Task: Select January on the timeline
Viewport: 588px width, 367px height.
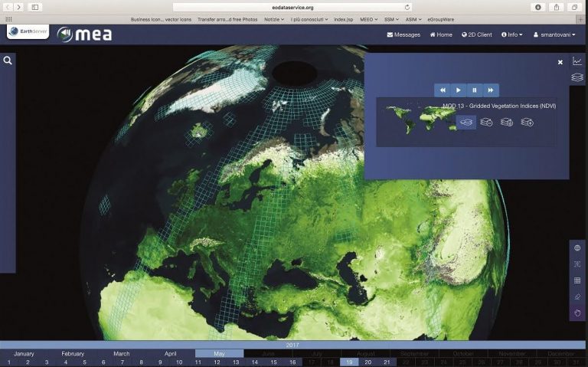Action: [x=24, y=353]
